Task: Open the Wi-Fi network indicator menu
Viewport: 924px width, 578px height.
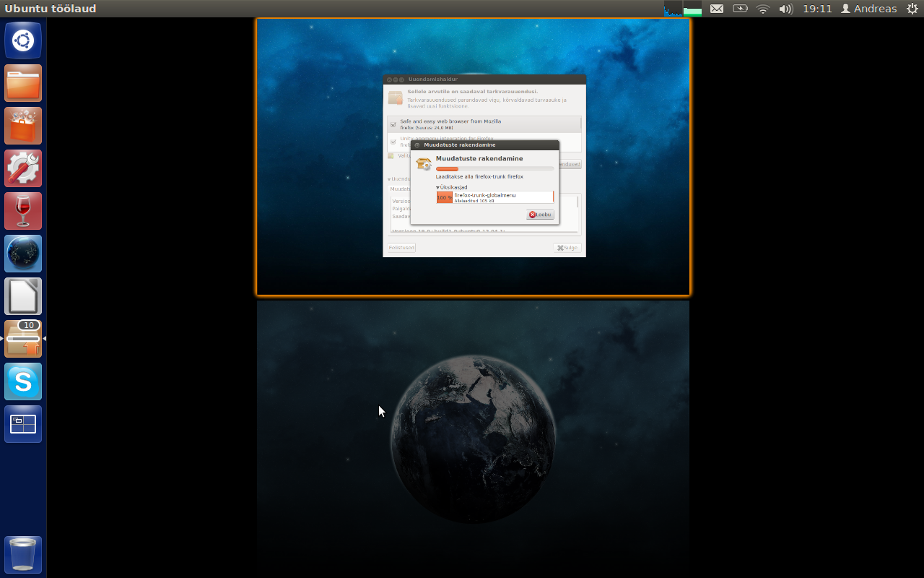Action: [x=763, y=9]
